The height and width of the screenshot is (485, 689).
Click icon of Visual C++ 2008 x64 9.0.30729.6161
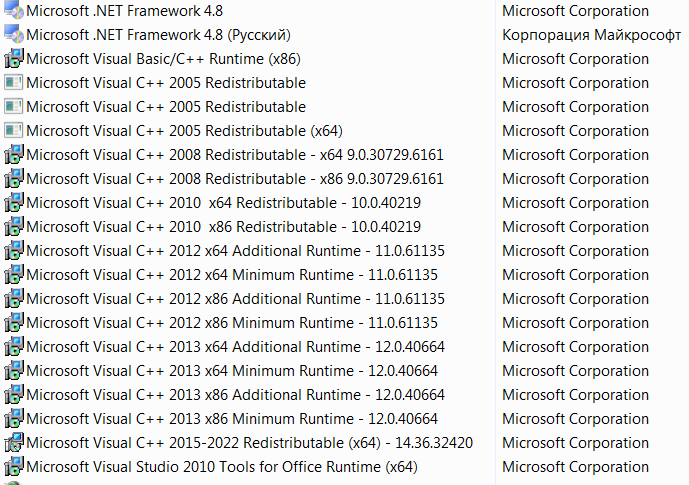pyautogui.click(x=13, y=155)
